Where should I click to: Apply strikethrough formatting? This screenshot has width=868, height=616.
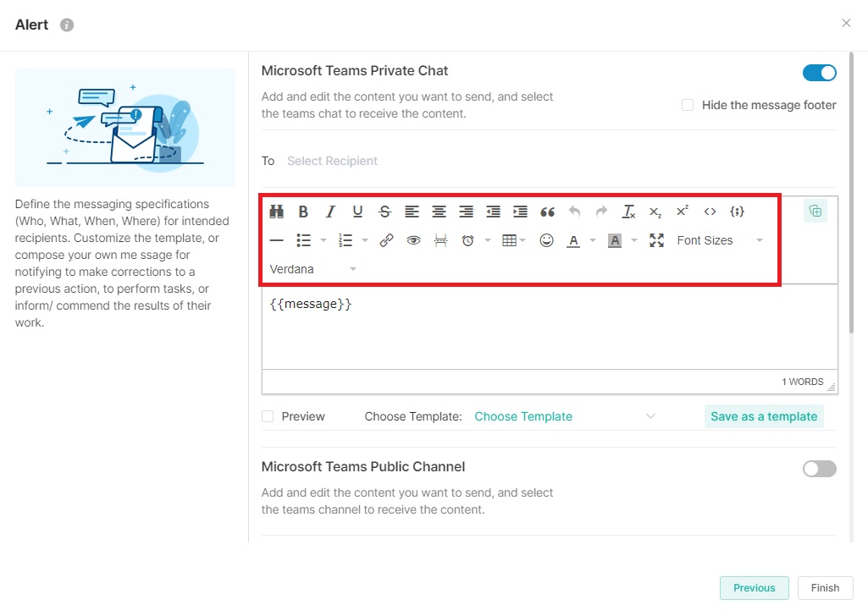click(x=384, y=212)
